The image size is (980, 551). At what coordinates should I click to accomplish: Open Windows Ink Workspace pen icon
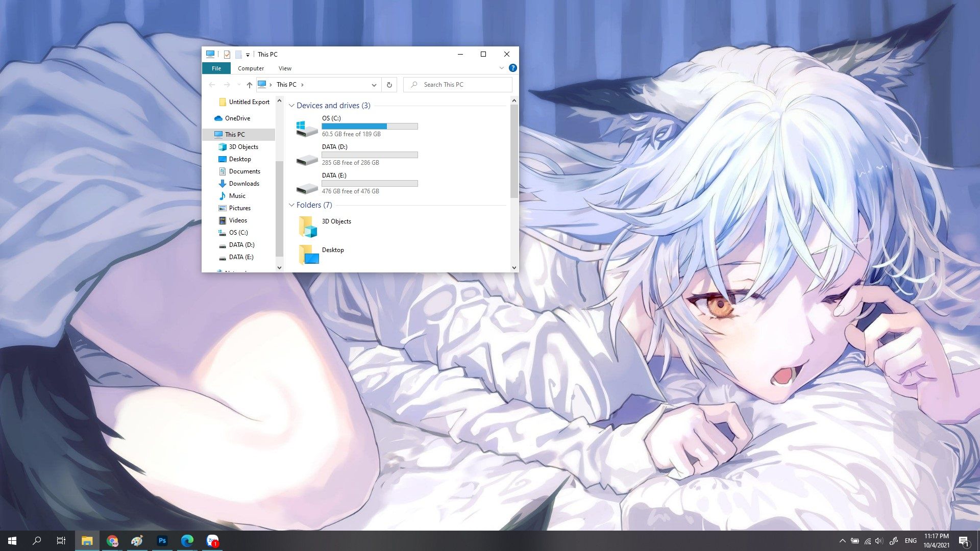pyautogui.click(x=894, y=541)
